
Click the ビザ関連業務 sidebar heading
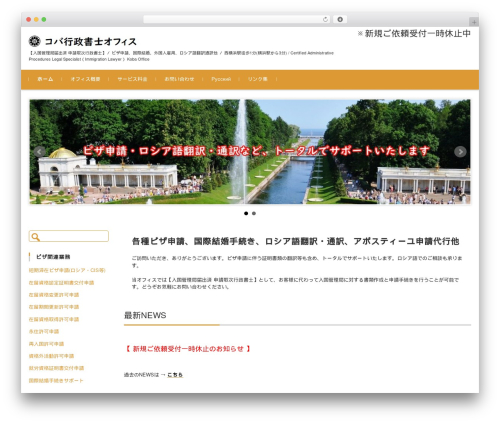point(53,257)
